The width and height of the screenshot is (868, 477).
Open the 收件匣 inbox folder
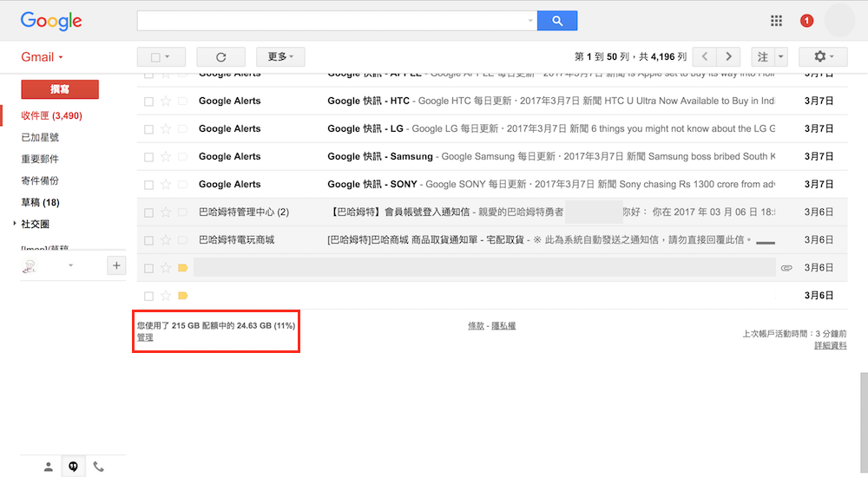[50, 115]
